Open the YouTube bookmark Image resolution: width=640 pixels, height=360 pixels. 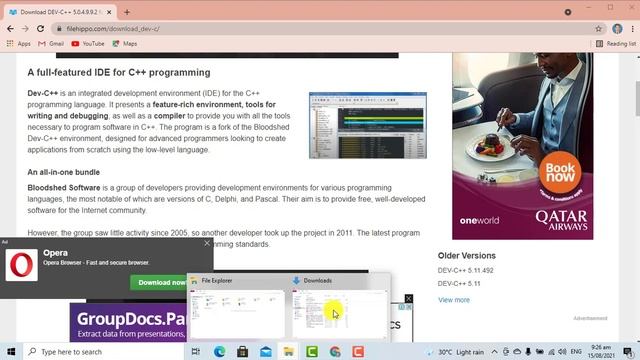click(x=88, y=44)
